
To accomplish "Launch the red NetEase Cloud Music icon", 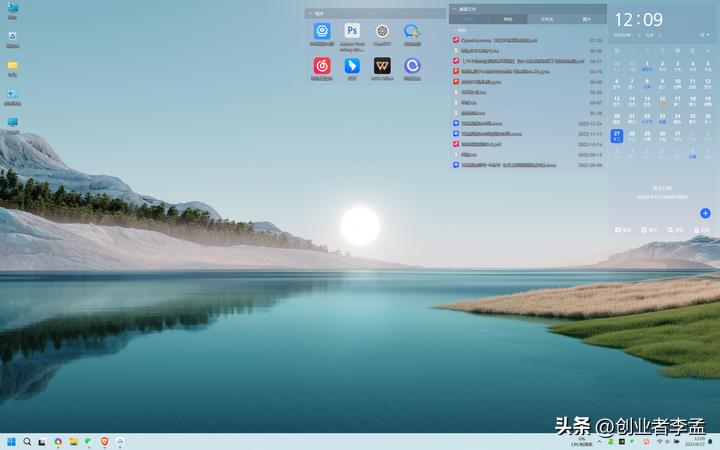I will click(322, 66).
